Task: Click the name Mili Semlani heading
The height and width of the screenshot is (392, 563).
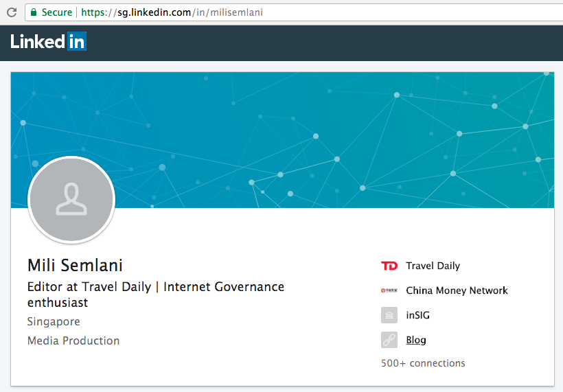Action: coord(75,265)
